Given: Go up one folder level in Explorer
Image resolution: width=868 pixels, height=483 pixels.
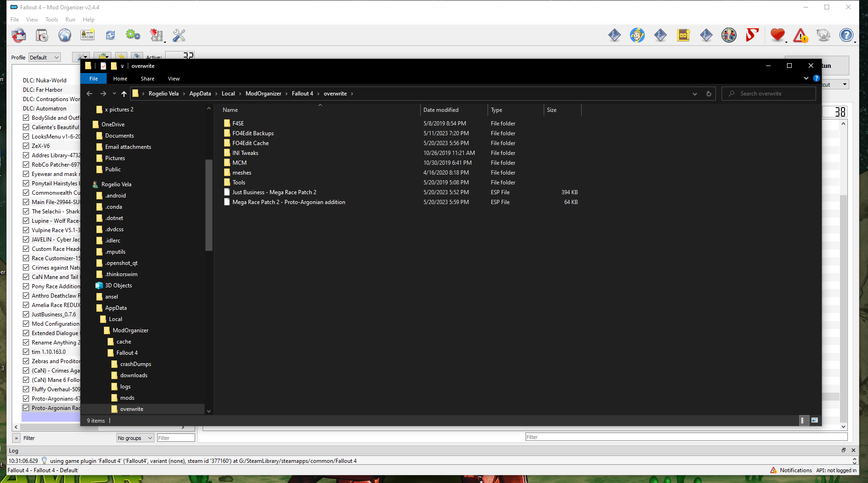Looking at the screenshot, I should [x=124, y=94].
